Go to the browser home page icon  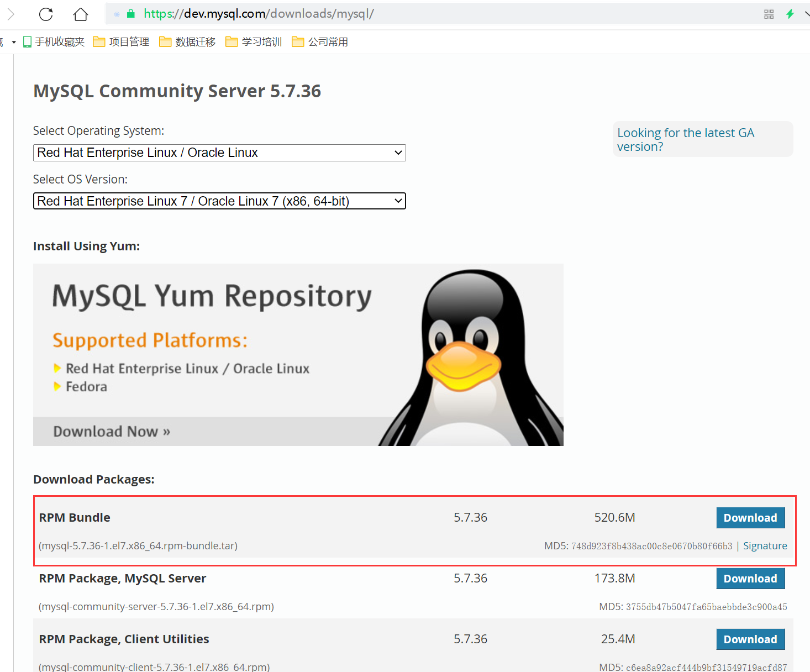81,14
